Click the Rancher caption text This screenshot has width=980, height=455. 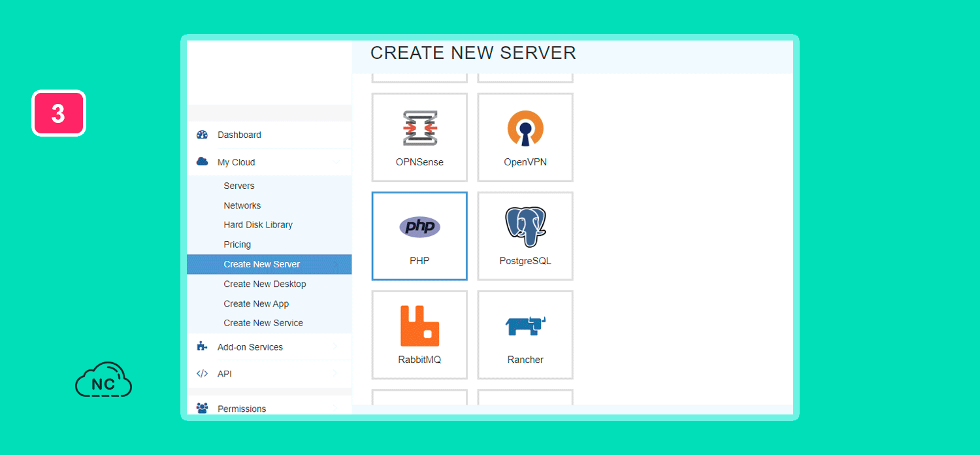[525, 360]
